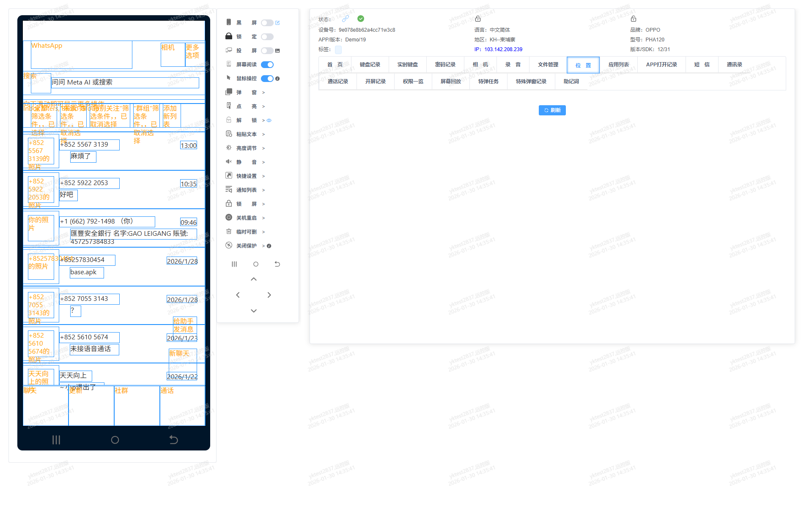Click the lock icon above 品牌
The image size is (812, 513).
[x=634, y=19]
